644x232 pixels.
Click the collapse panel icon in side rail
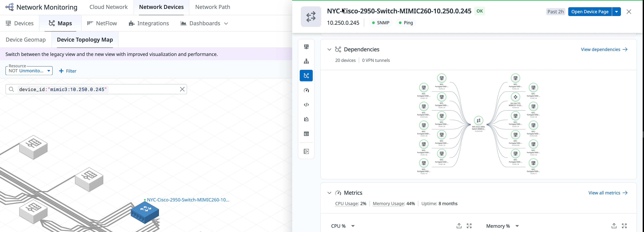pos(306,151)
